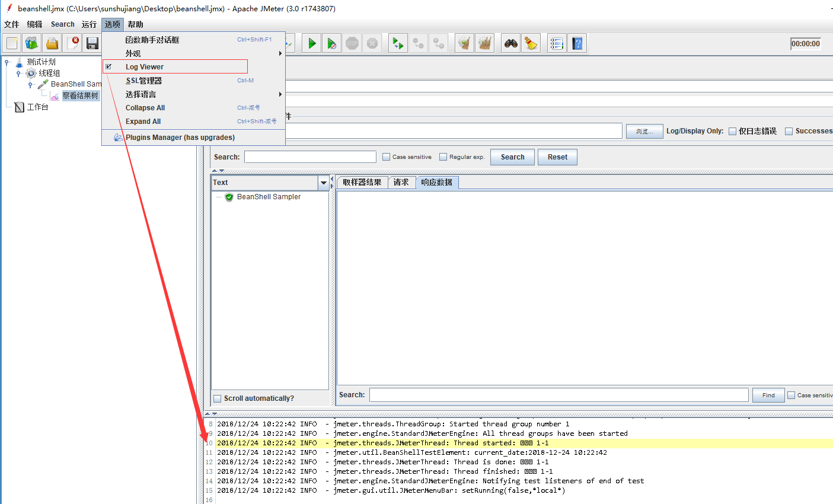Expand the 选择语言 submenu arrow
The width and height of the screenshot is (833, 504).
280,94
